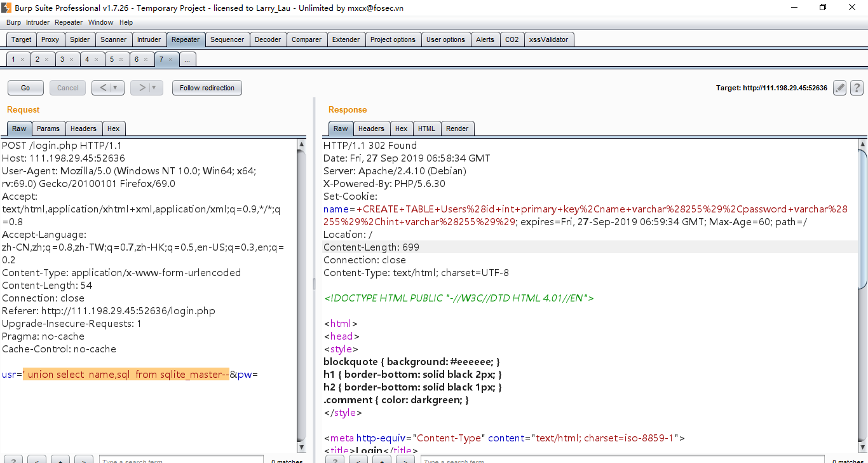868x463 pixels.
Task: Show request Params view
Action: (x=48, y=128)
